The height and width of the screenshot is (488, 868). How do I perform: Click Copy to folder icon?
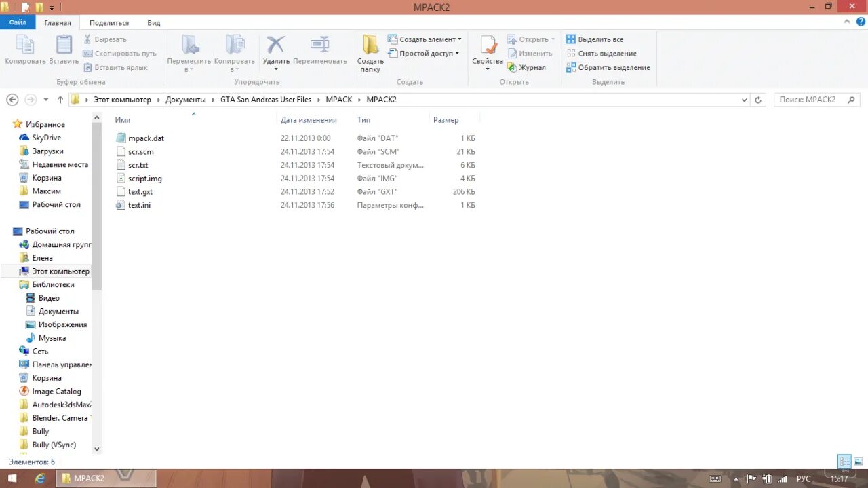(x=235, y=45)
